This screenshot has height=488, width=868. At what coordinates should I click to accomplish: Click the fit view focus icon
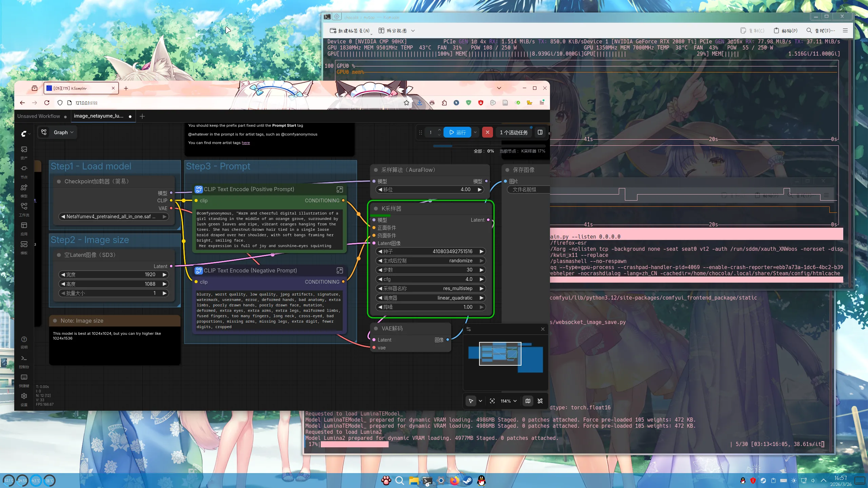(492, 401)
